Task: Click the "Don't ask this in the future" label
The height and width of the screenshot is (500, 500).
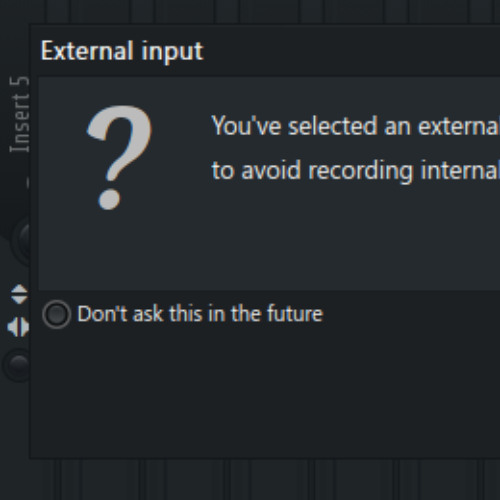Action: click(x=200, y=313)
